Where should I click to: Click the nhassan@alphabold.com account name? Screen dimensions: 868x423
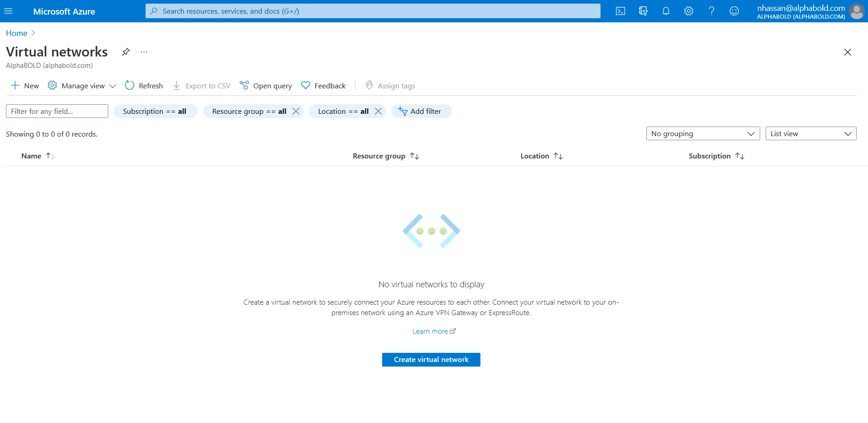click(801, 8)
